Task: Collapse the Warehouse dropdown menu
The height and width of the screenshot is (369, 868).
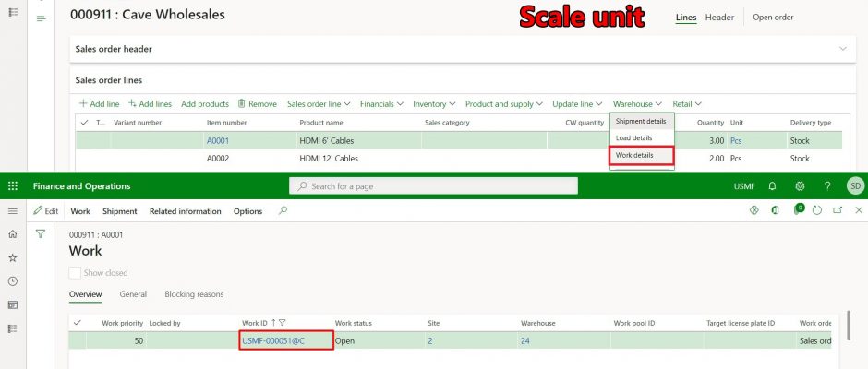Action: coord(637,103)
